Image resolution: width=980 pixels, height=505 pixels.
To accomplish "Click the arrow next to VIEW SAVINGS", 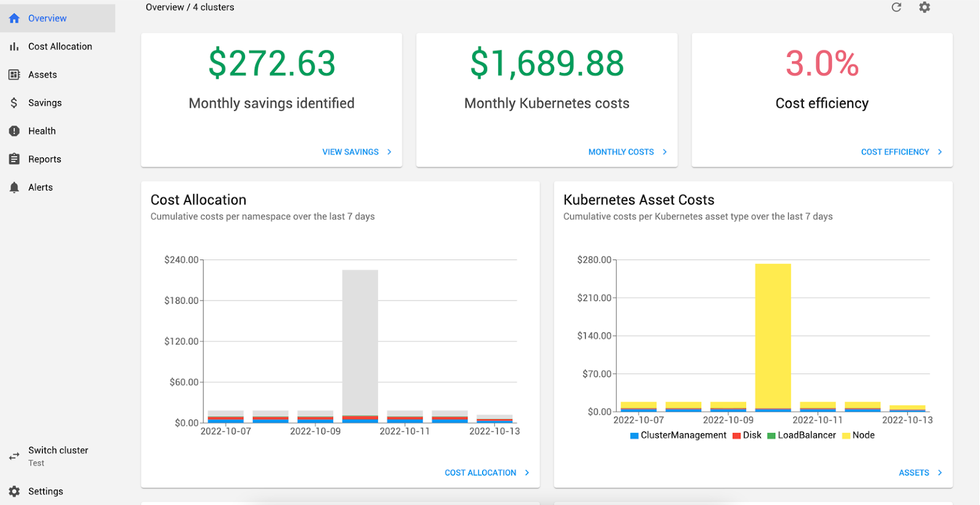I will (390, 152).
